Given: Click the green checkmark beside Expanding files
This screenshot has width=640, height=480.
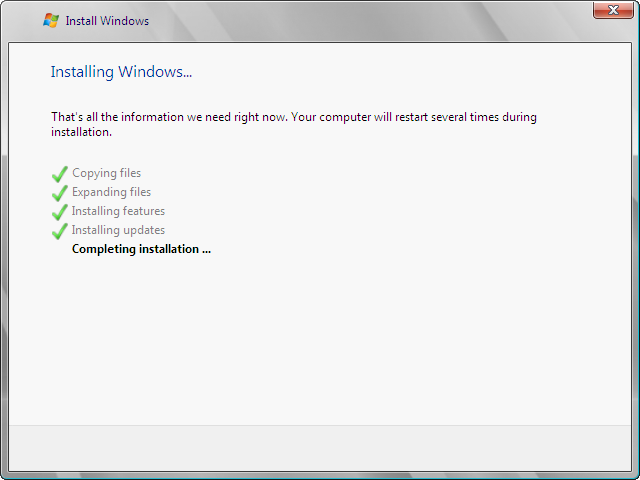Looking at the screenshot, I should (x=60, y=193).
